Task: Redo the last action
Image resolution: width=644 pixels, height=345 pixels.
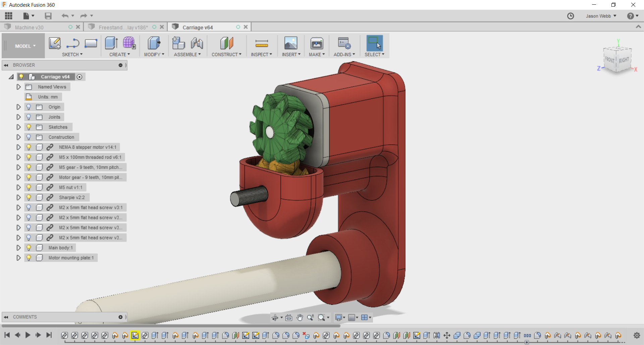Action: (84, 16)
